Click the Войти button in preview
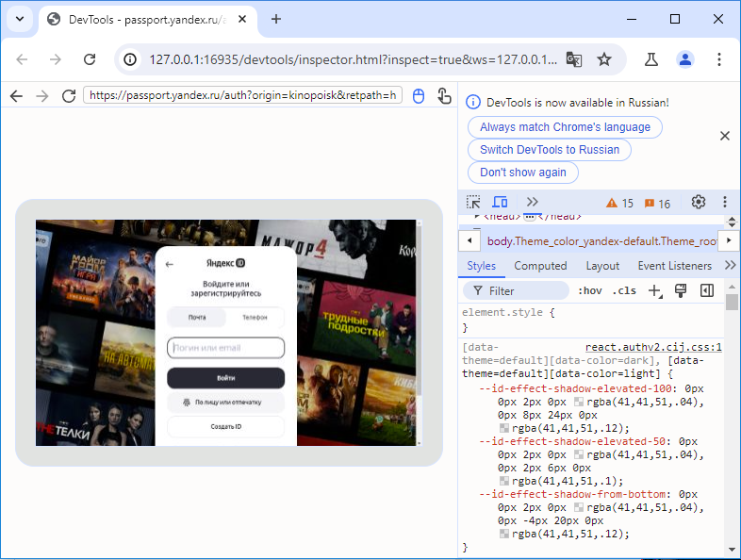The width and height of the screenshot is (741, 560). tap(226, 378)
